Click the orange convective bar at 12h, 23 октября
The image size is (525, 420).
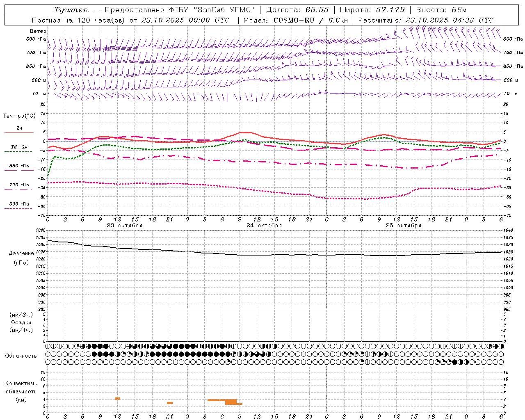coord(117,399)
